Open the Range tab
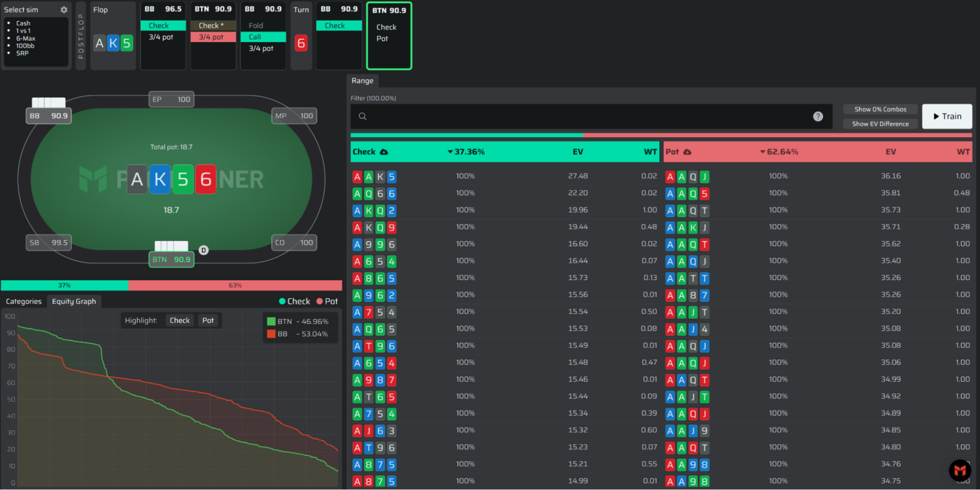This screenshot has height=490, width=980. tap(362, 81)
